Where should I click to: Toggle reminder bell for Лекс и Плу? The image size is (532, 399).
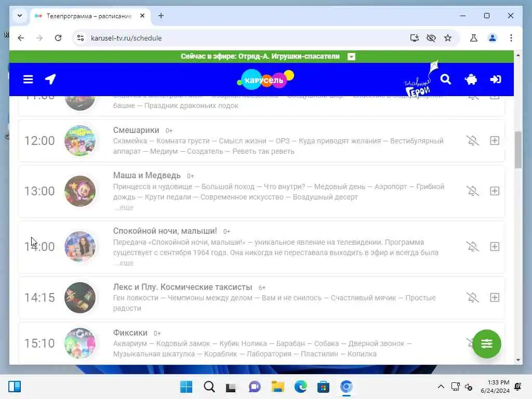(473, 298)
